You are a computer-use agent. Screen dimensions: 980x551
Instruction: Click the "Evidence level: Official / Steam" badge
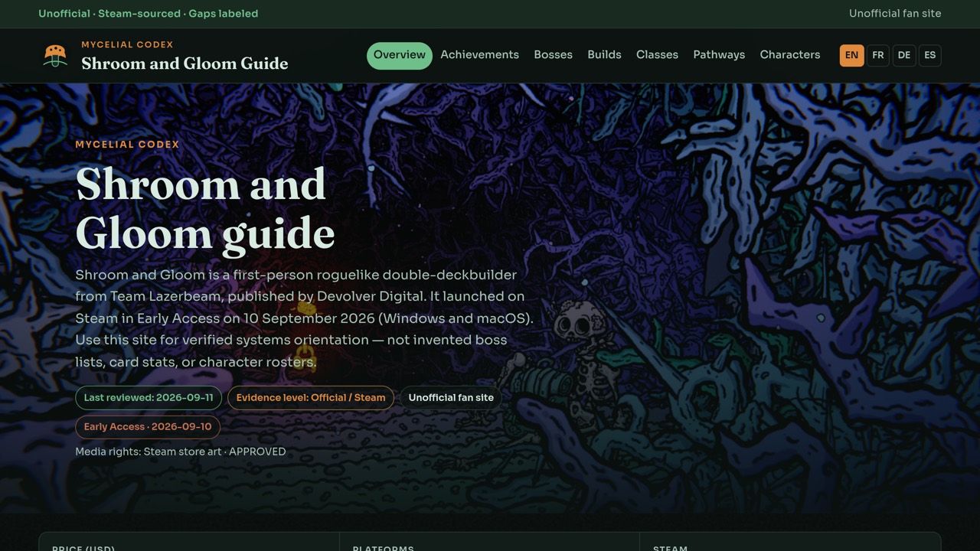click(311, 398)
